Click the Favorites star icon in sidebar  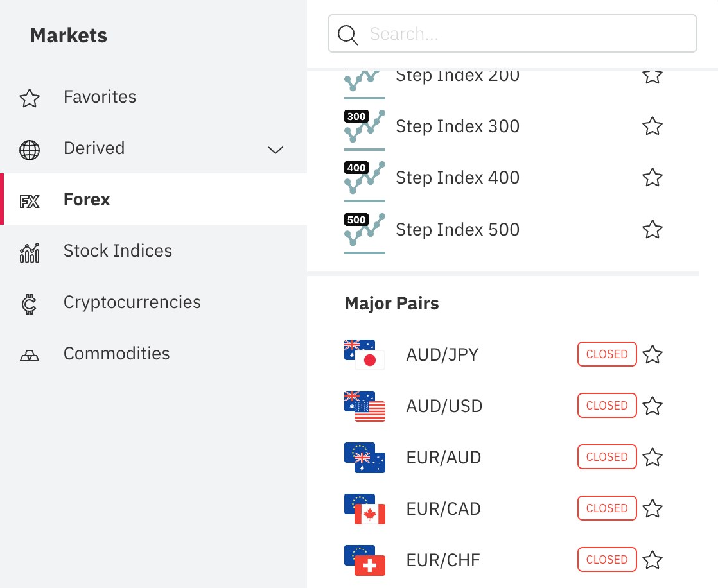[x=30, y=98]
